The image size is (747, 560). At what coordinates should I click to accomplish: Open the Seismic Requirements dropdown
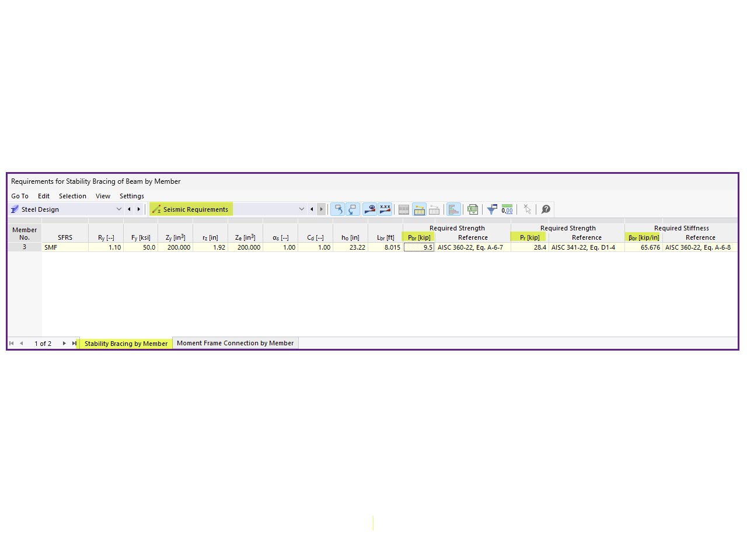(302, 209)
